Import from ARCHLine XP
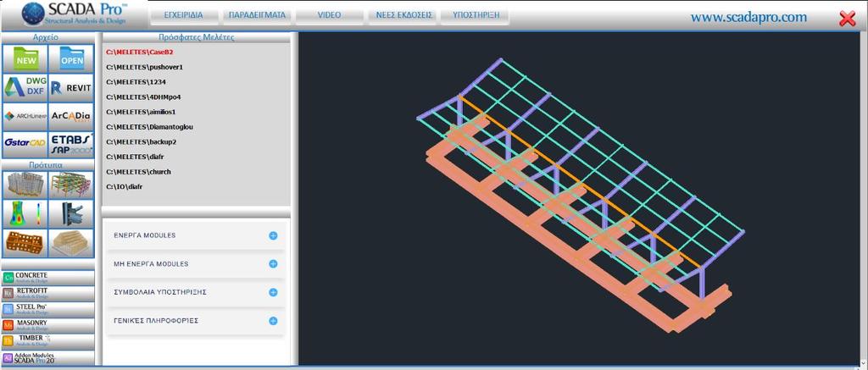This screenshot has height=370, width=868. click(x=25, y=116)
